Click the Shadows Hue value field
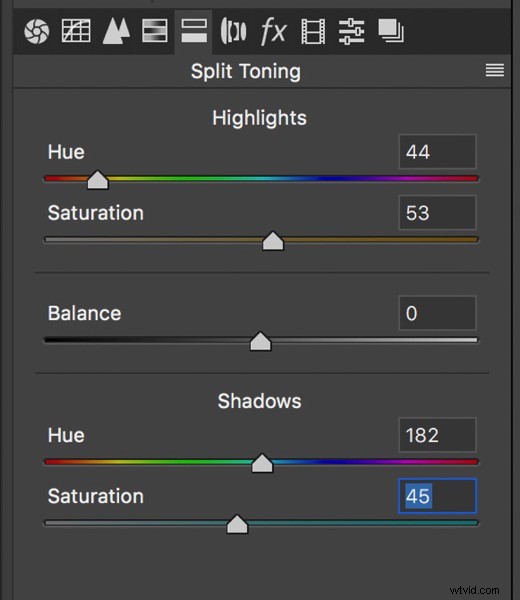The image size is (520, 600). (x=437, y=435)
